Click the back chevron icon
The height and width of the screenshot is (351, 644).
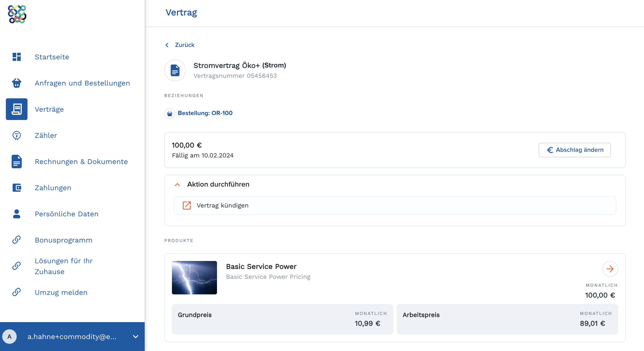tap(167, 45)
